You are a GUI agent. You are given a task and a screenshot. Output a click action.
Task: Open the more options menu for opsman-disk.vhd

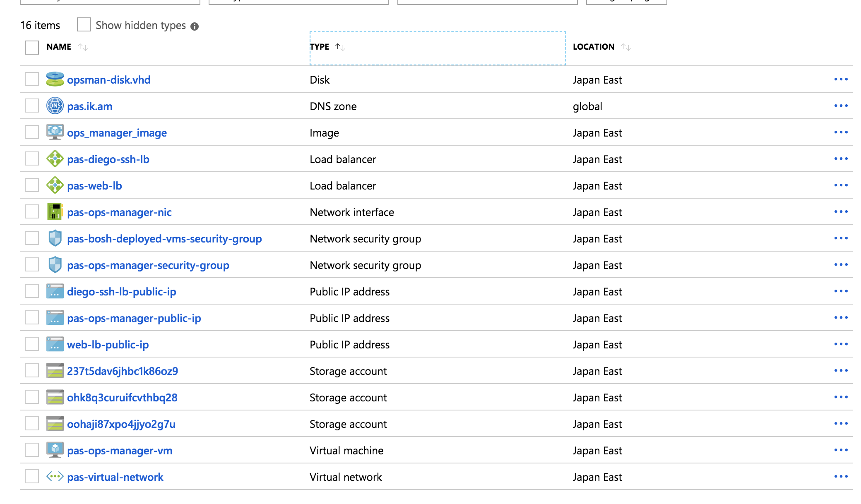point(841,79)
